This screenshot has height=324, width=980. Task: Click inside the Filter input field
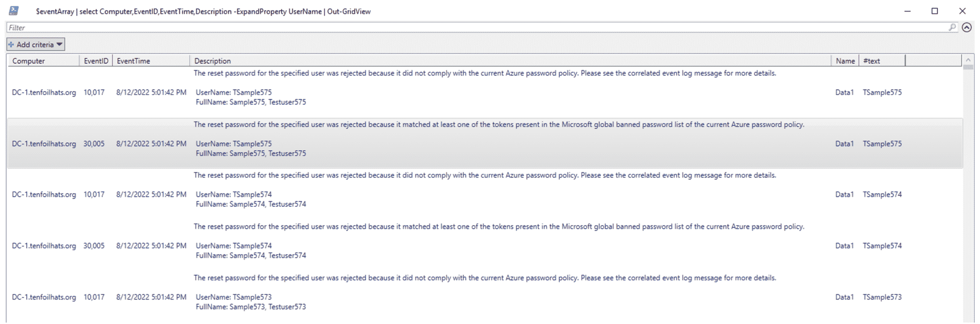[x=239, y=27]
